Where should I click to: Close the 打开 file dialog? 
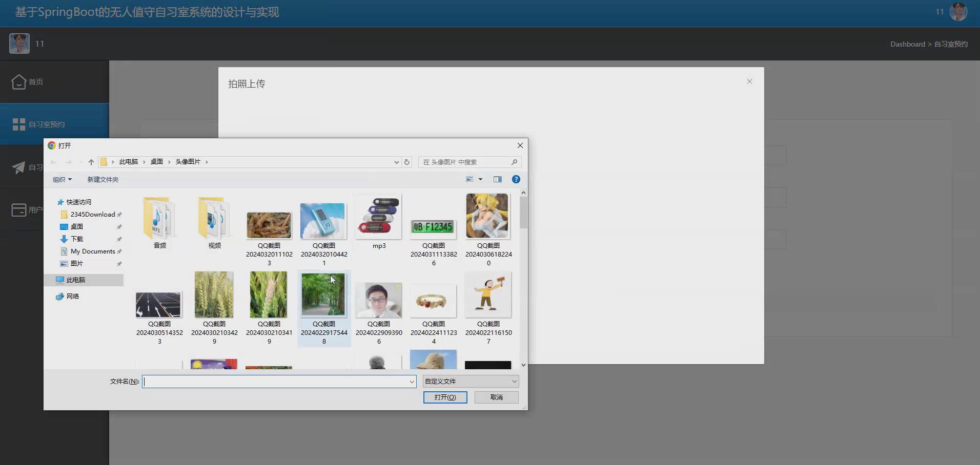[520, 145]
